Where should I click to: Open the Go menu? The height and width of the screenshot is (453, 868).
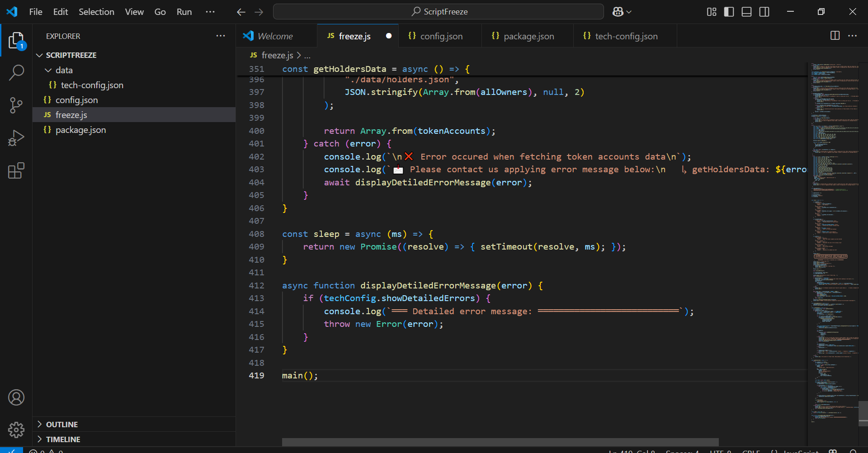pyautogui.click(x=160, y=12)
